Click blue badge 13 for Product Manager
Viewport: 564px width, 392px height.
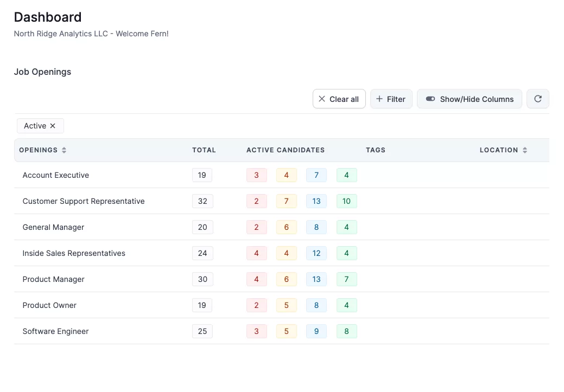pyautogui.click(x=316, y=279)
